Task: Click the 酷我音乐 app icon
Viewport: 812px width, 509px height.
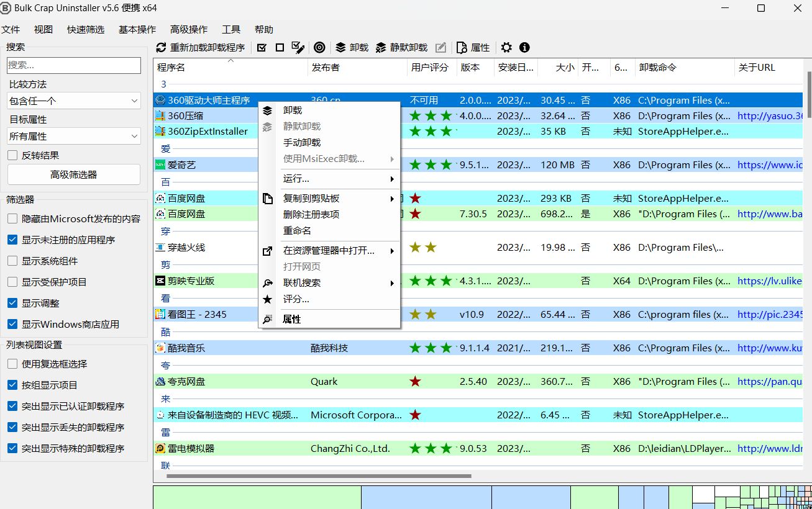Action: (x=160, y=348)
